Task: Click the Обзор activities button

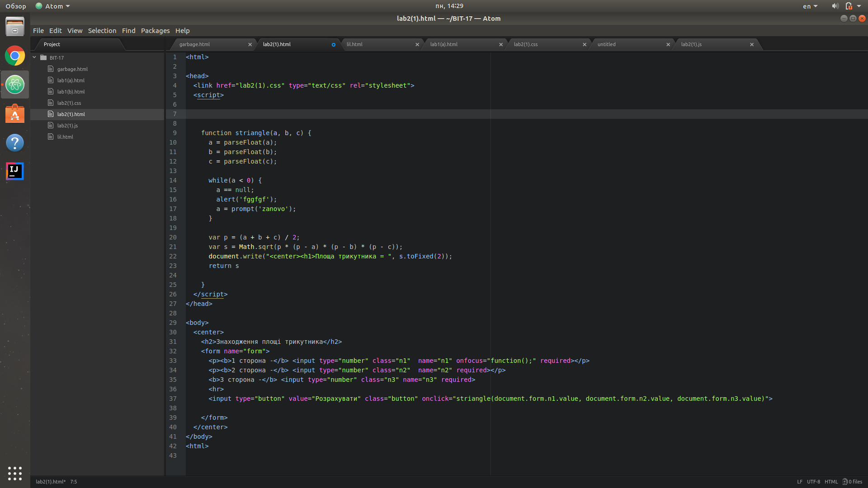Action: click(16, 6)
